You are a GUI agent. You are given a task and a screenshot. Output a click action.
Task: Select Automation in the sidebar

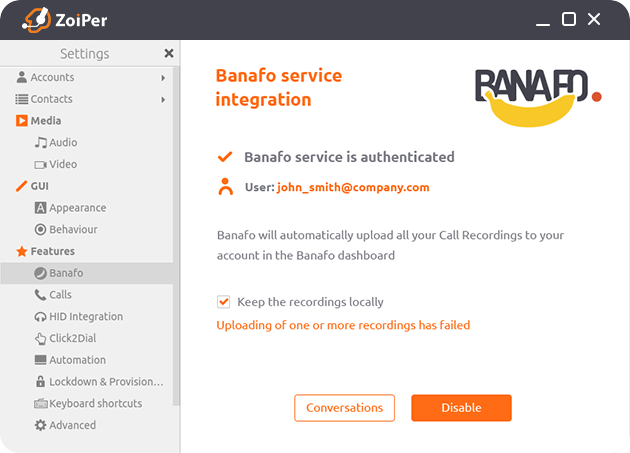click(x=78, y=360)
